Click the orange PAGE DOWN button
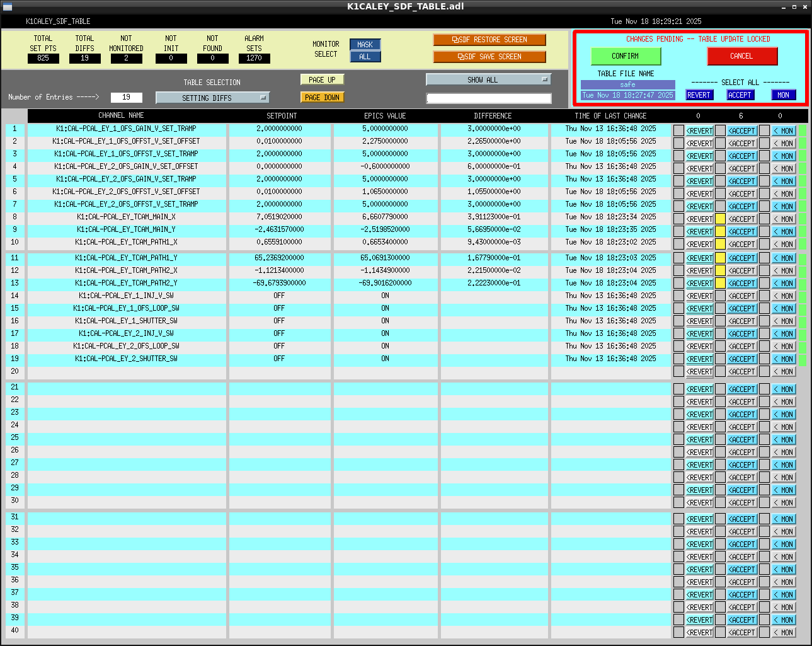Viewport: 812px width, 646px height. 322,98
